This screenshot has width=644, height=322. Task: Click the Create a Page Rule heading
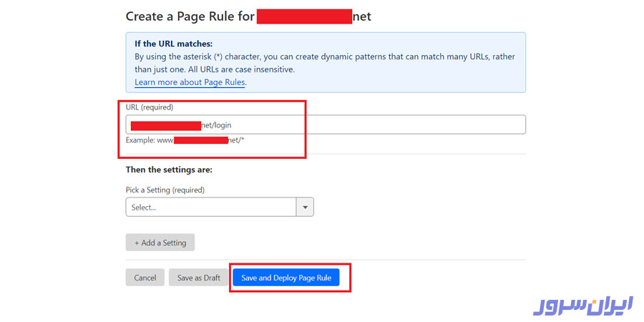190,16
